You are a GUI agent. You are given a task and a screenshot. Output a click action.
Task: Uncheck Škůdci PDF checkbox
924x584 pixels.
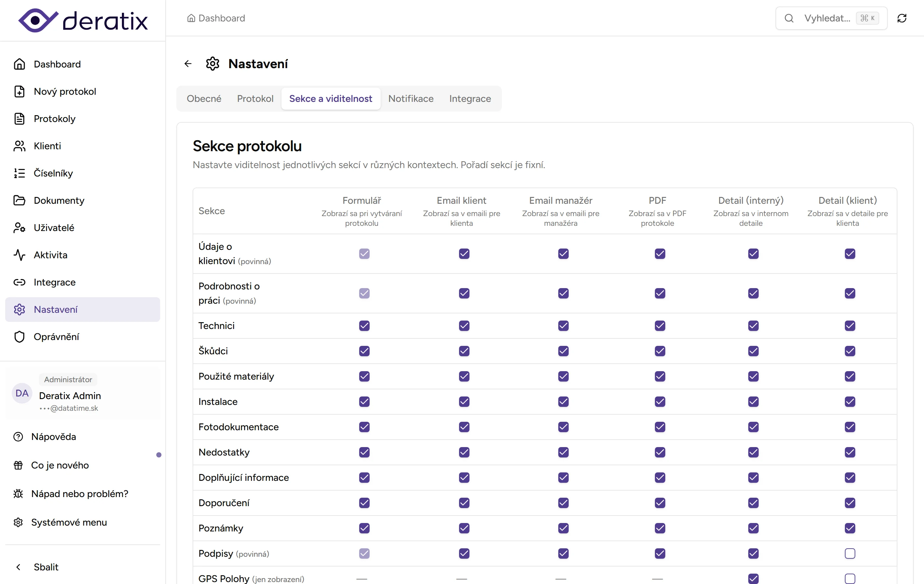click(660, 351)
